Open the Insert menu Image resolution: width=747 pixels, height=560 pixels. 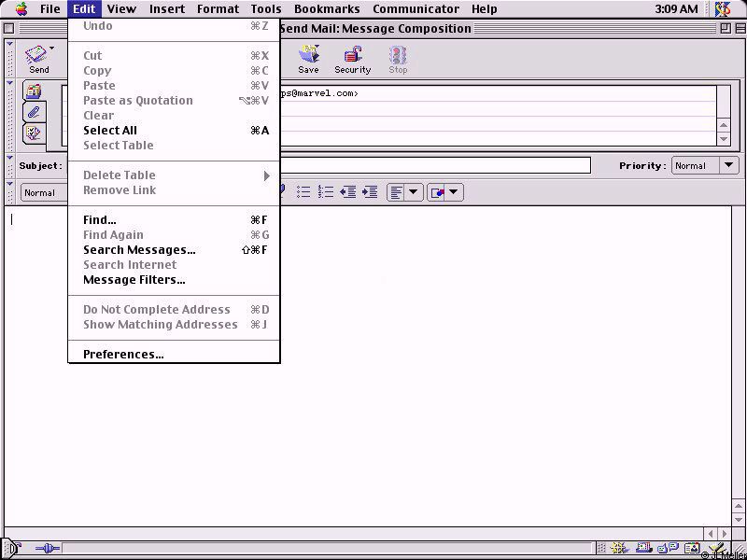(x=167, y=8)
